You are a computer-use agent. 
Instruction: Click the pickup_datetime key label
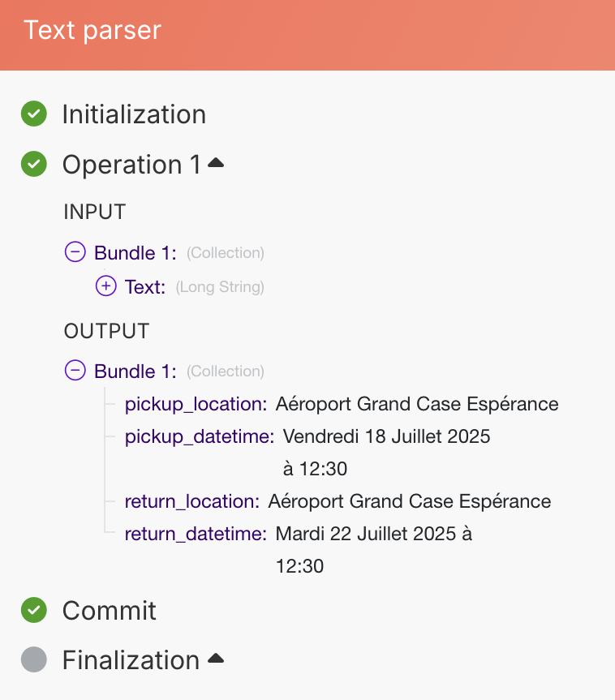point(199,436)
